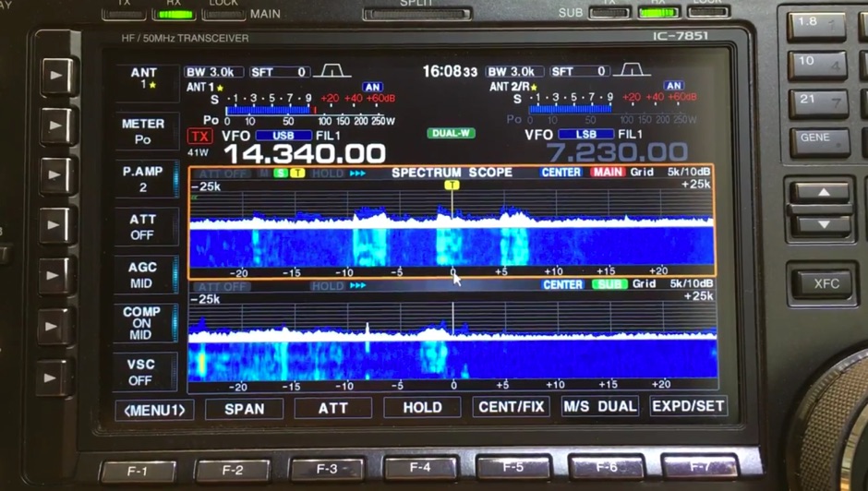Image resolution: width=868 pixels, height=491 pixels.
Task: Tap the main S-meter bar
Action: pos(270,110)
